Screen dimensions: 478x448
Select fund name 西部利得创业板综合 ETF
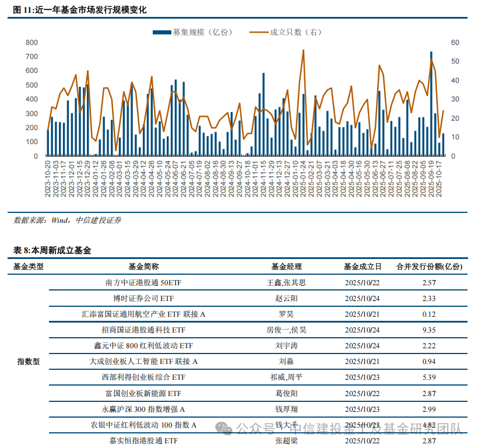click(143, 377)
